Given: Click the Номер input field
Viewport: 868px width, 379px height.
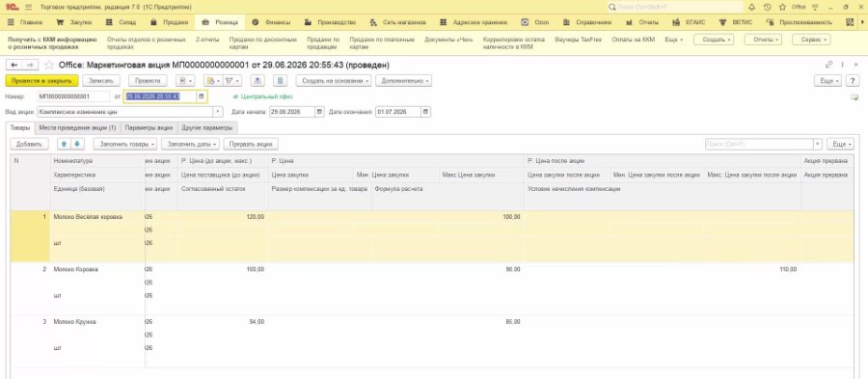Looking at the screenshot, I should pyautogui.click(x=73, y=96).
